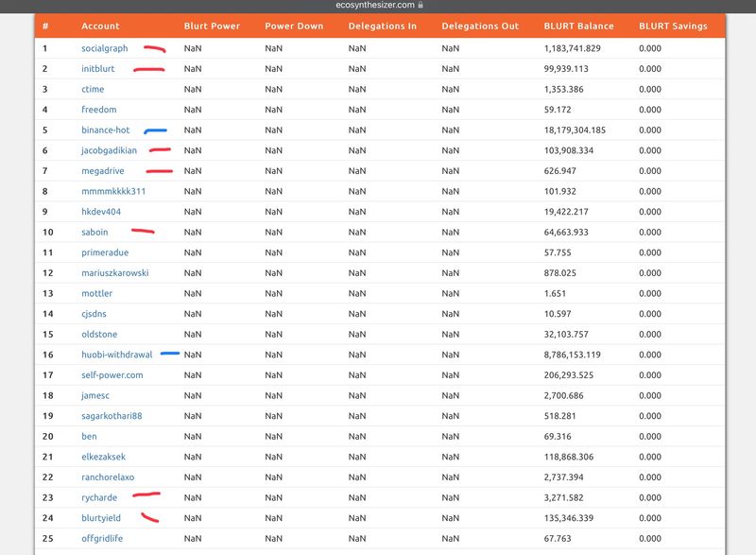Screen dimensions: 756x555
Task: Open the initblurt account page
Action: click(x=100, y=69)
